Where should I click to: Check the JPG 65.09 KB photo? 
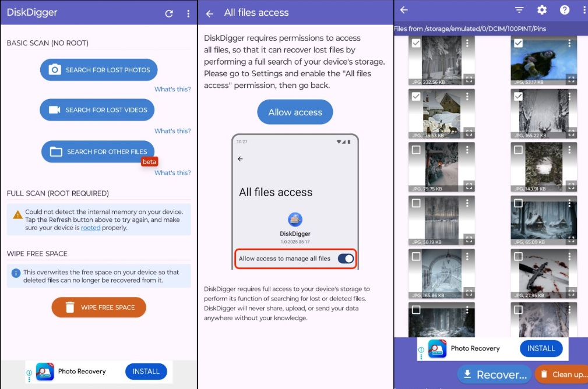[518, 203]
